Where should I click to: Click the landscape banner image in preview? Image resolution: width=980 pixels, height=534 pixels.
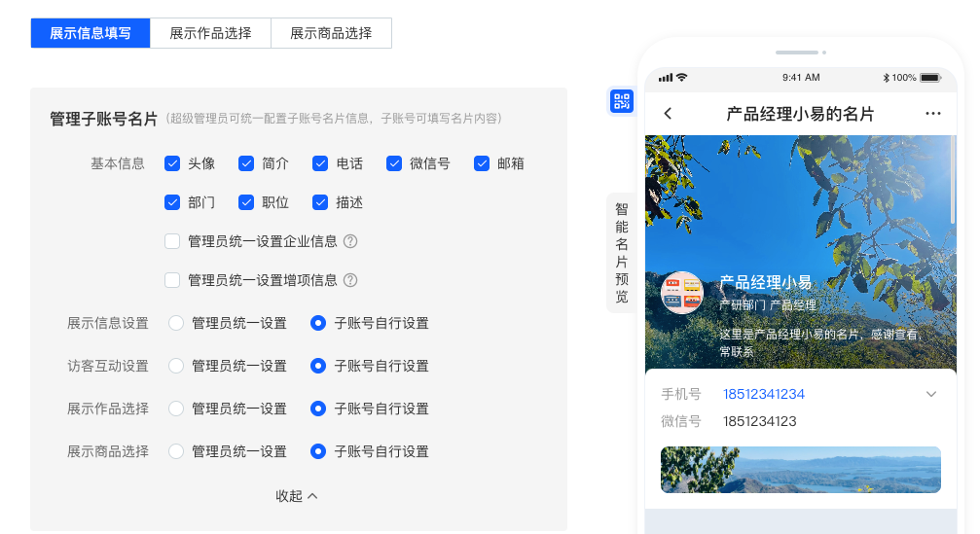[801, 470]
